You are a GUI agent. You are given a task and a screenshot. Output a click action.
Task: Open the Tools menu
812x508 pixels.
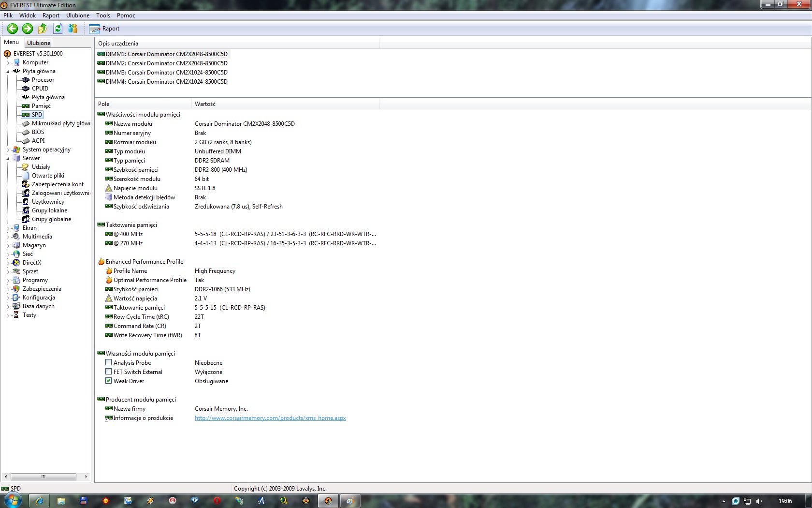point(103,15)
